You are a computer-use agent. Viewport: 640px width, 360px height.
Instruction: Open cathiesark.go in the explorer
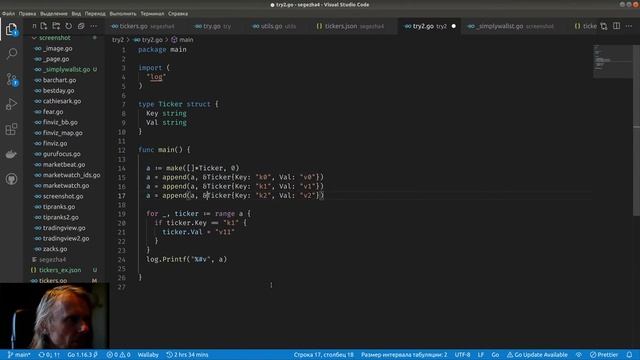point(62,101)
